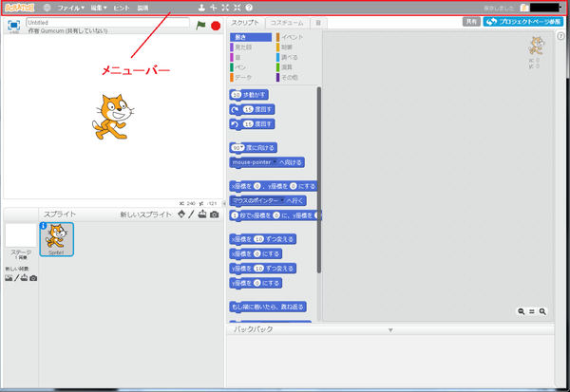Click the Untitled project name field
Viewport: 570px width, 392px height.
[107, 23]
